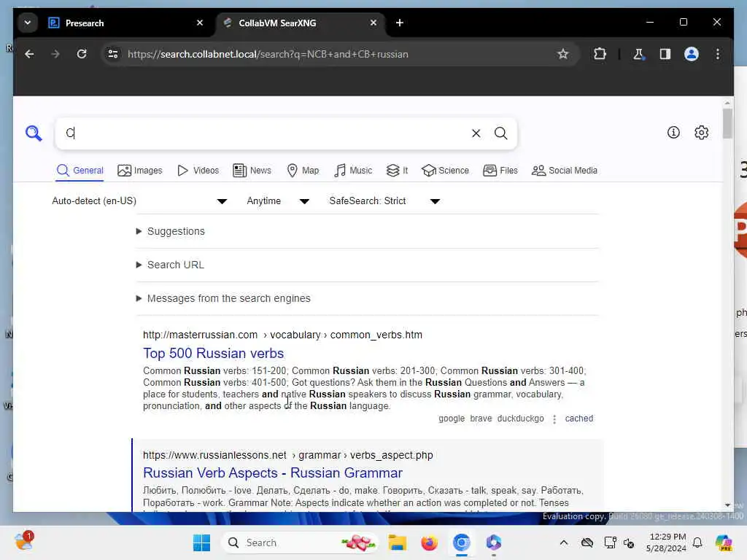Image resolution: width=747 pixels, height=560 pixels.
Task: Switch to the Presearch tab
Action: tap(125, 23)
